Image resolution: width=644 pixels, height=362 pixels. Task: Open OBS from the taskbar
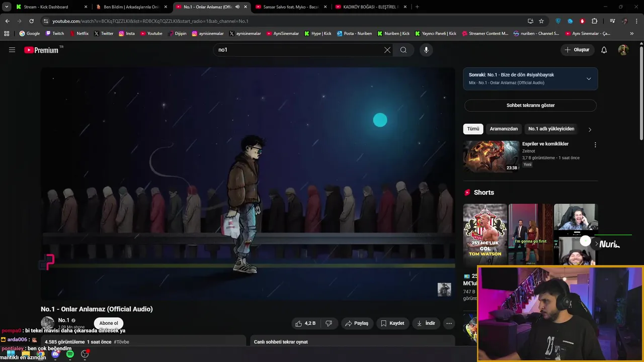tap(85, 354)
